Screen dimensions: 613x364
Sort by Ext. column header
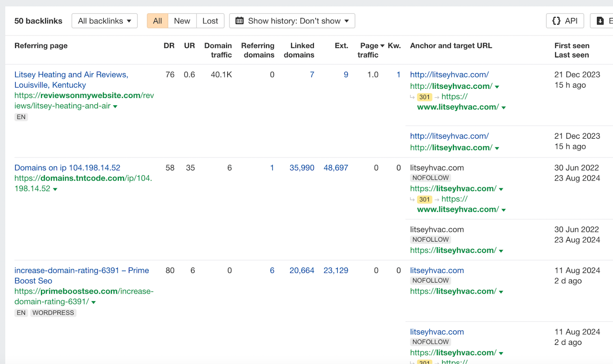(341, 46)
